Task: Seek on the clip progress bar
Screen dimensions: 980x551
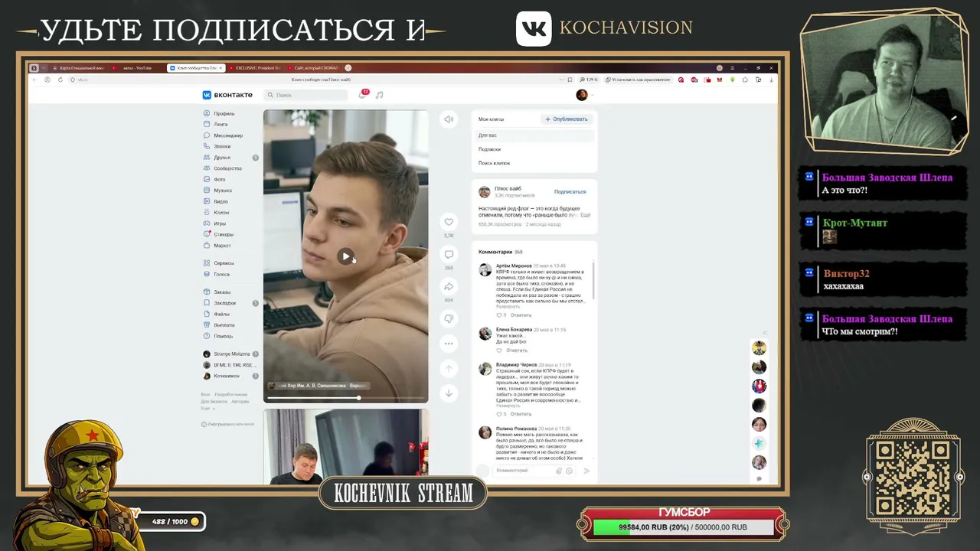Action: coord(346,398)
